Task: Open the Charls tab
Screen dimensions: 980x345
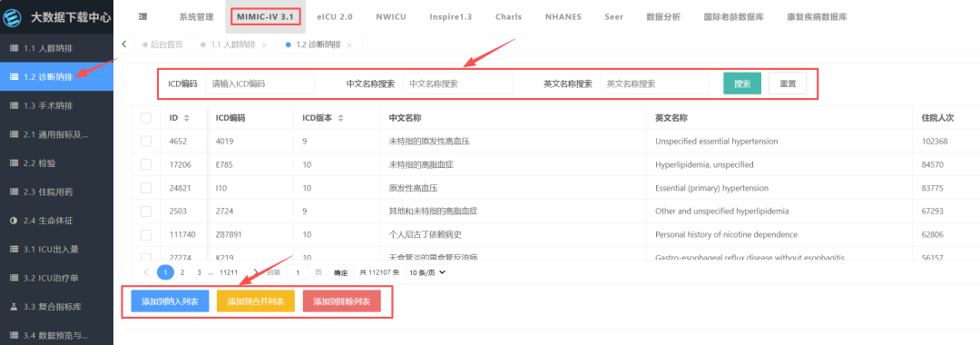Action: pos(508,17)
